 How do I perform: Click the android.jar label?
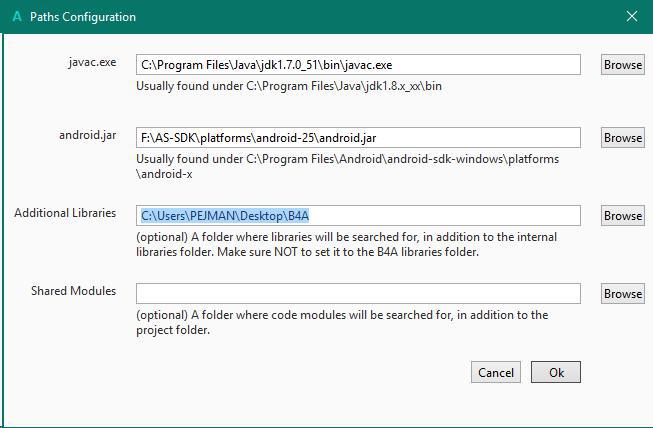pos(88,136)
